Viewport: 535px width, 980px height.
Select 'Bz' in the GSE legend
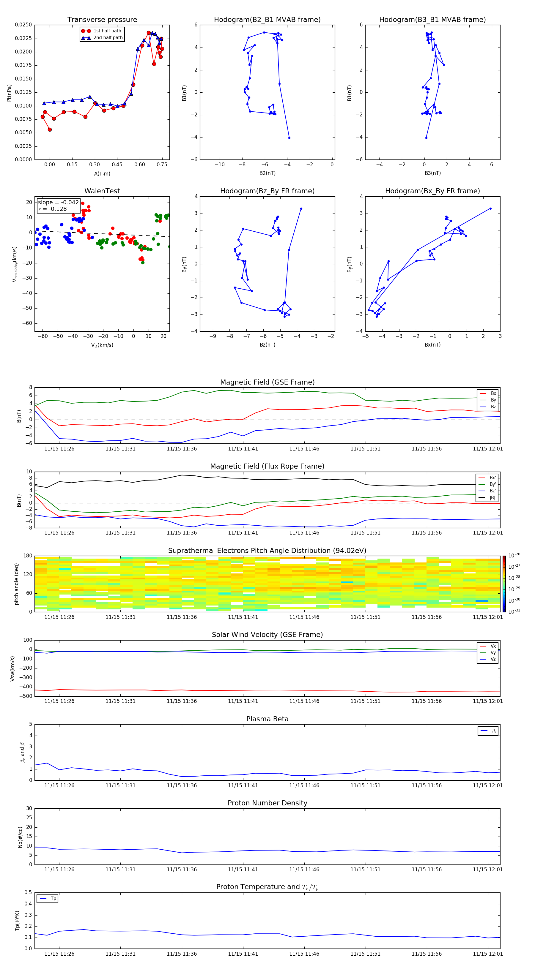tap(488, 407)
